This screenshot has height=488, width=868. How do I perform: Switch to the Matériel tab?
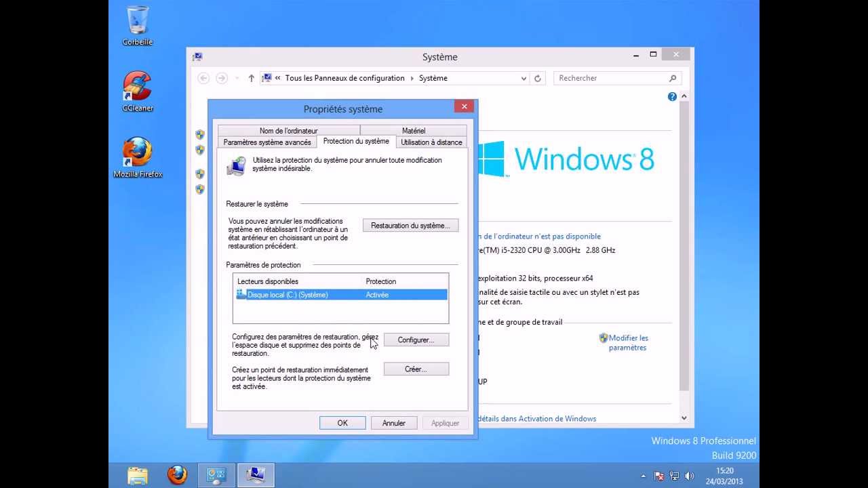click(x=414, y=131)
